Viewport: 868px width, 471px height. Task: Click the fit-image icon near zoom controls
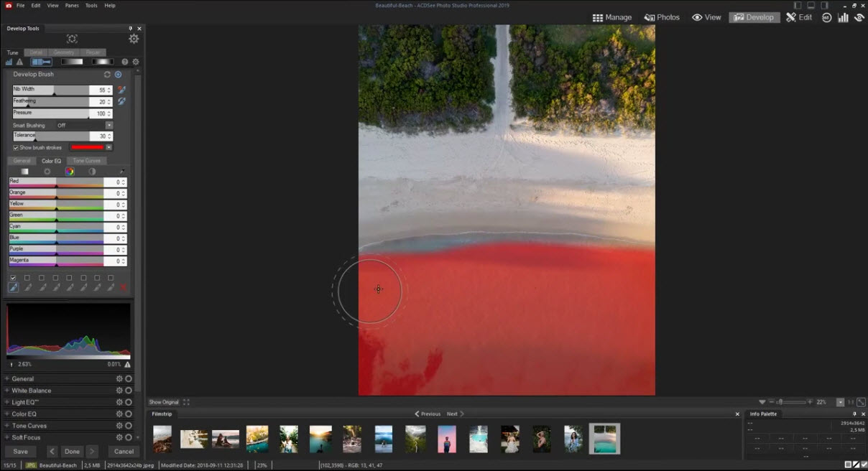click(x=861, y=402)
